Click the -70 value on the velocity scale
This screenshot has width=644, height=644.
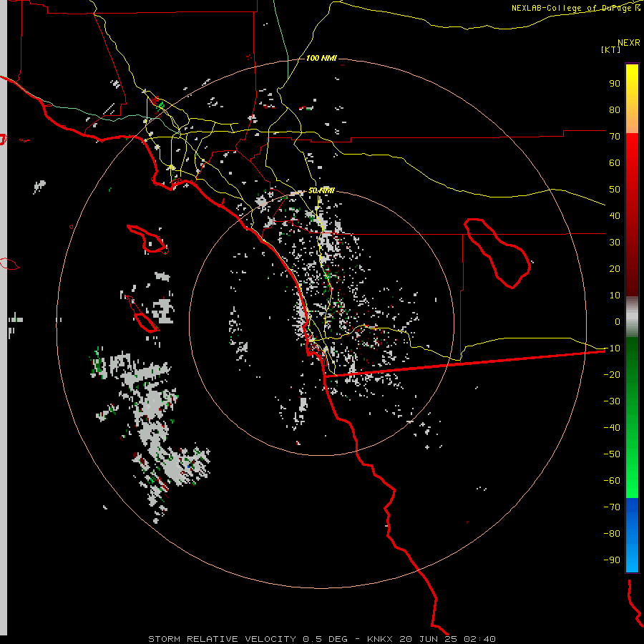click(612, 507)
